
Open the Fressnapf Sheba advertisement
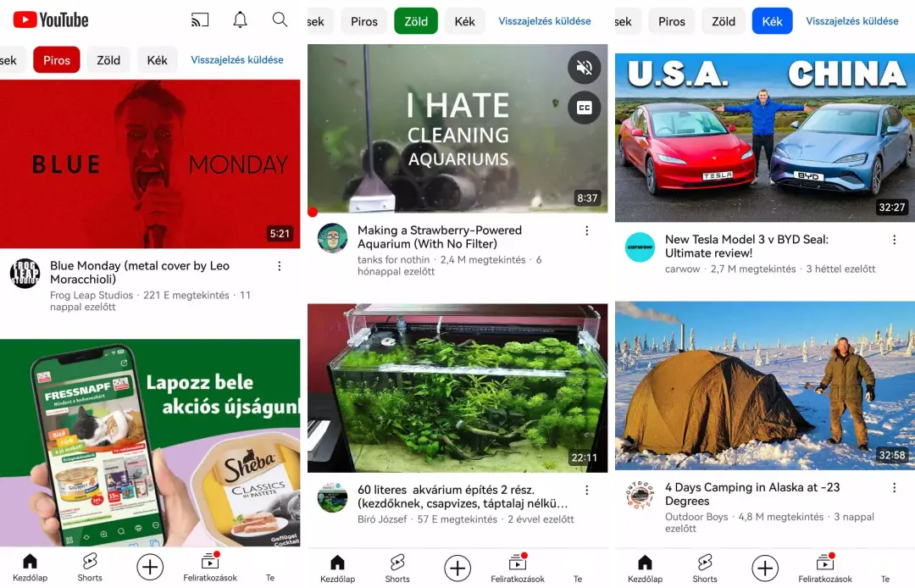tap(150, 443)
